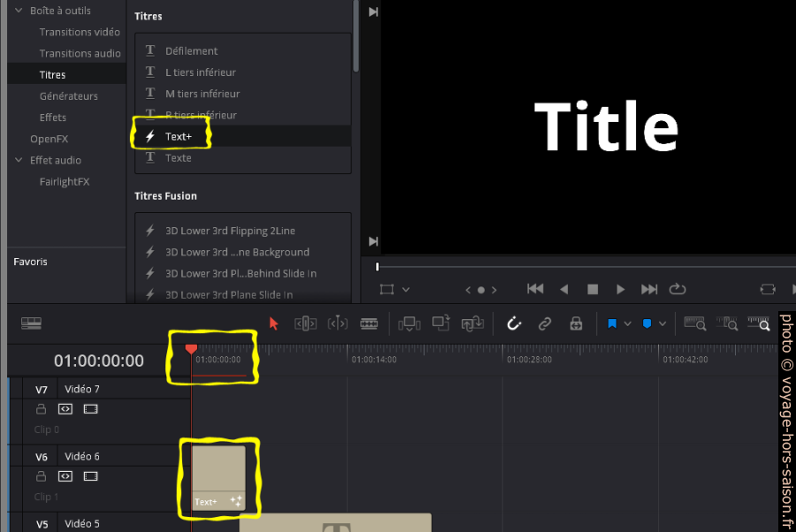Select the Blade edit mode tool
796x532 pixels.
click(369, 323)
